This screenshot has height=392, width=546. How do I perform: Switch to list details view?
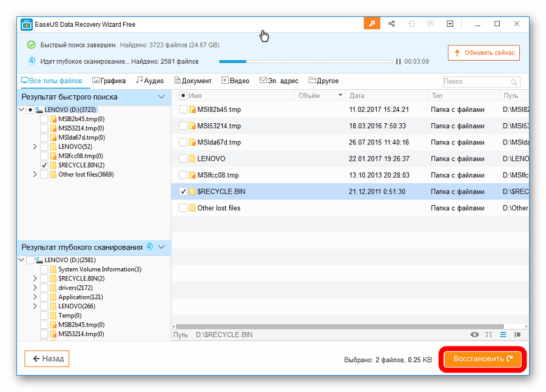(503, 334)
